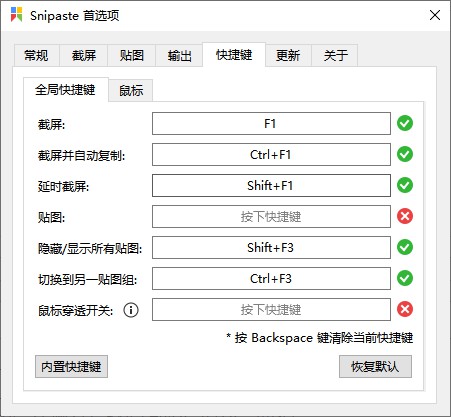Click the green check icon beside Shift+F3

(x=405, y=247)
